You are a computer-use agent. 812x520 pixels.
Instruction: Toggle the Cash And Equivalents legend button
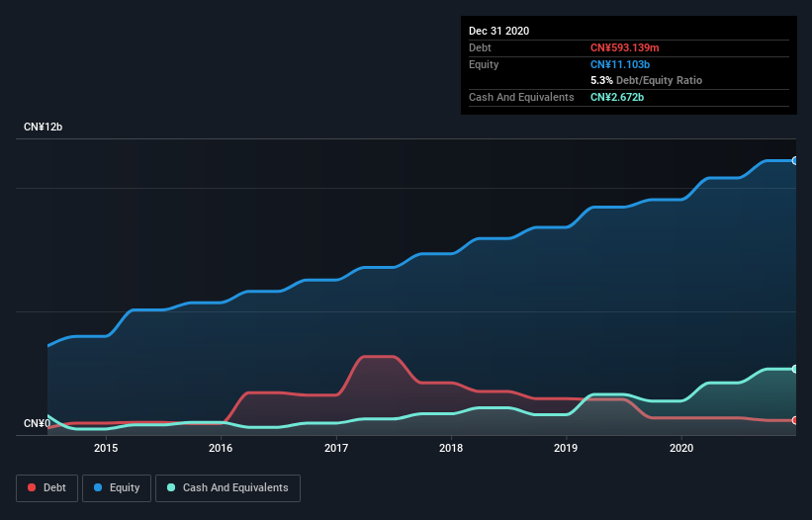[227, 488]
